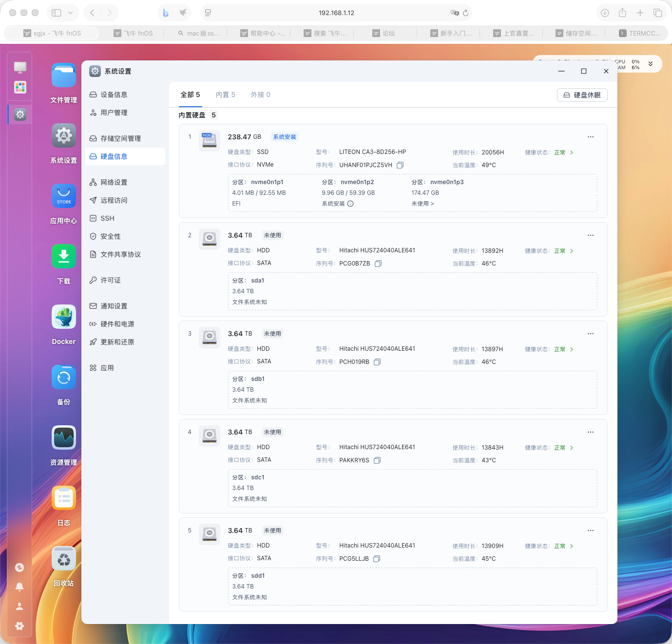The image size is (672, 644).
Task: Reload the page via the address bar refresh icon
Action: coord(466,13)
